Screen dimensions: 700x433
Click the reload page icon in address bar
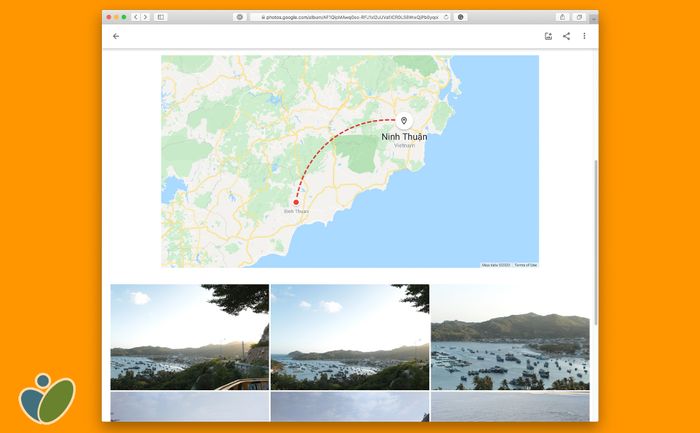coord(446,17)
